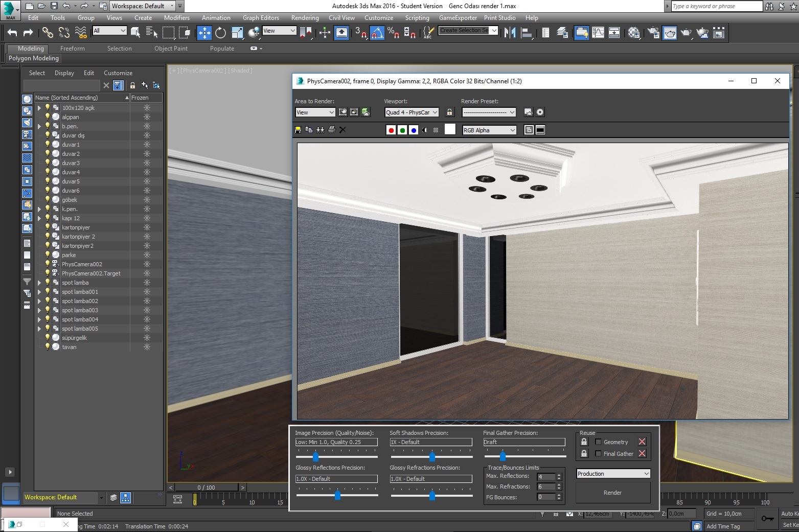Viewport: 799px width, 532px height.
Task: Open Render Setup teapot icon in toolbar
Action: (653, 33)
